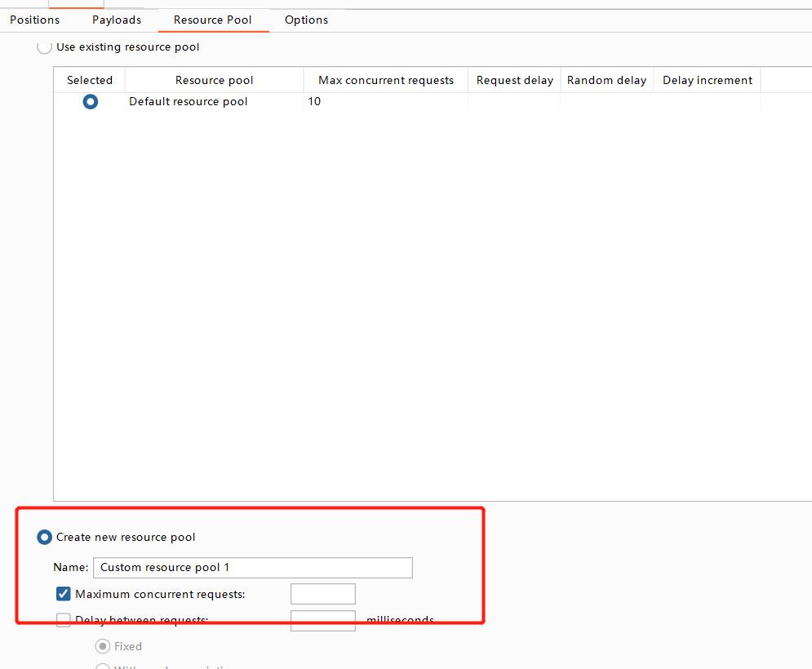
Task: Select the 'Default resource pool' name cell
Action: coord(189,102)
